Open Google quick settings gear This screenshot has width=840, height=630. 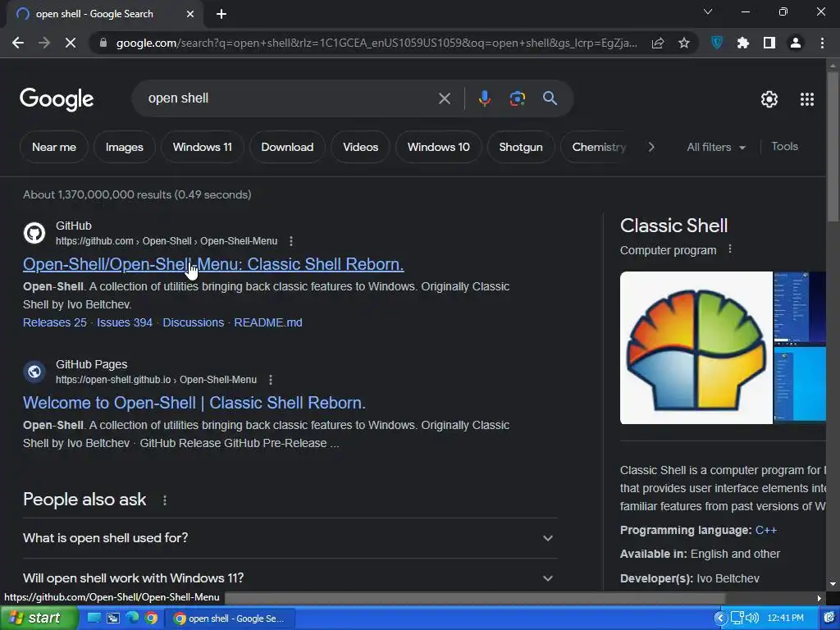[x=769, y=99]
